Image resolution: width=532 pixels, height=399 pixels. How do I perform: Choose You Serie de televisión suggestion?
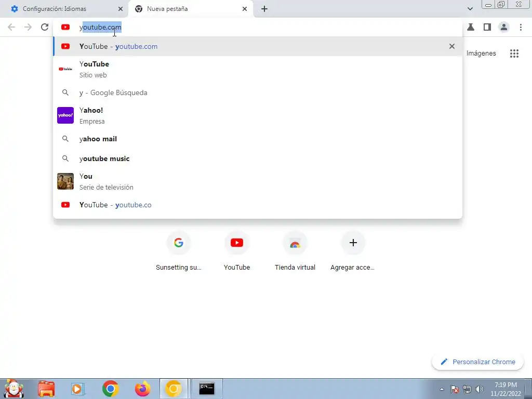258,181
